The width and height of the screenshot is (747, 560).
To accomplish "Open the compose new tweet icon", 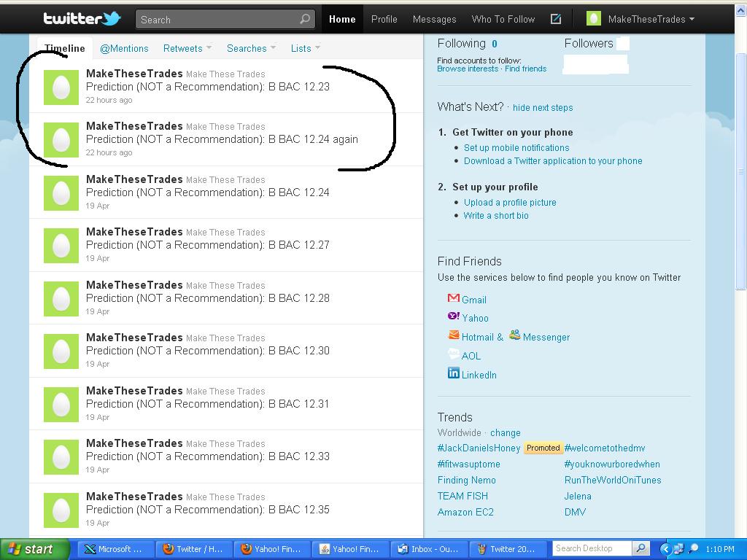I will coord(555,19).
